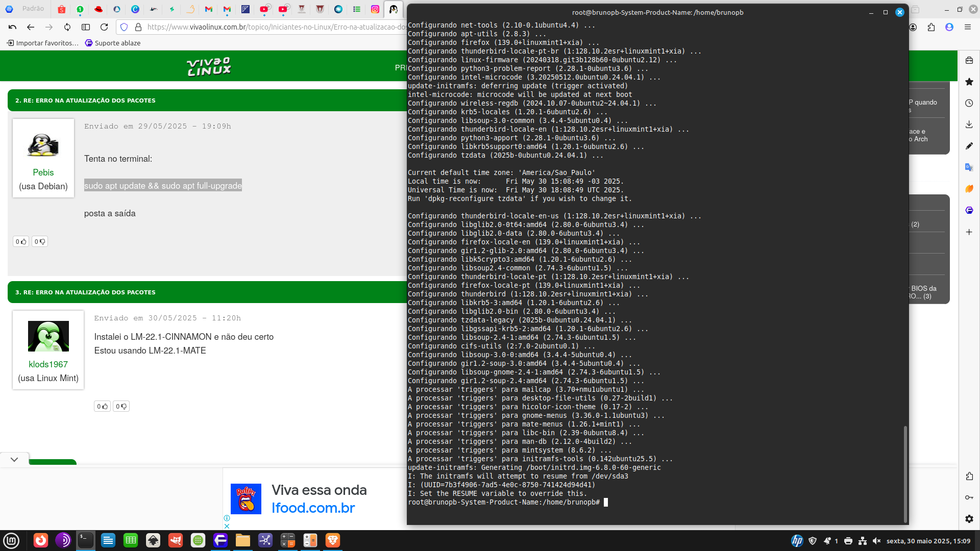Click the undo arrow in browser toolbar
The height and width of the screenshot is (551, 980).
(x=13, y=27)
